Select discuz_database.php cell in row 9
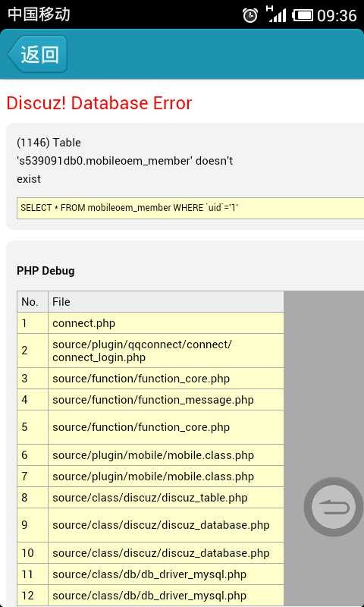The height and width of the screenshot is (607, 364). [166, 525]
